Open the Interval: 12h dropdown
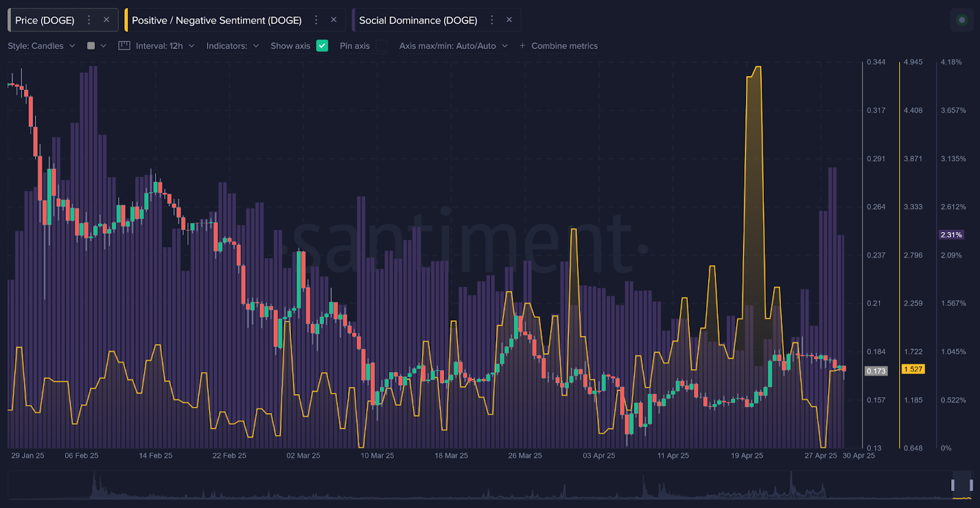 [x=164, y=46]
